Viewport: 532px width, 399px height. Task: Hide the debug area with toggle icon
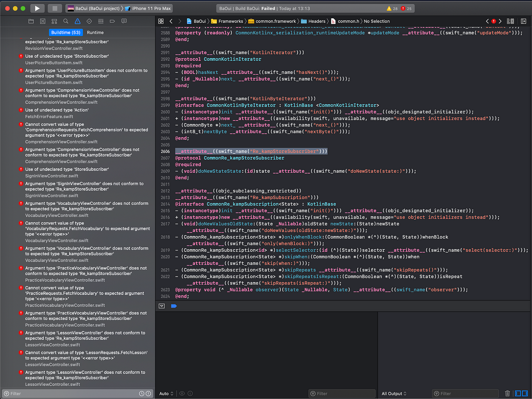click(161, 306)
